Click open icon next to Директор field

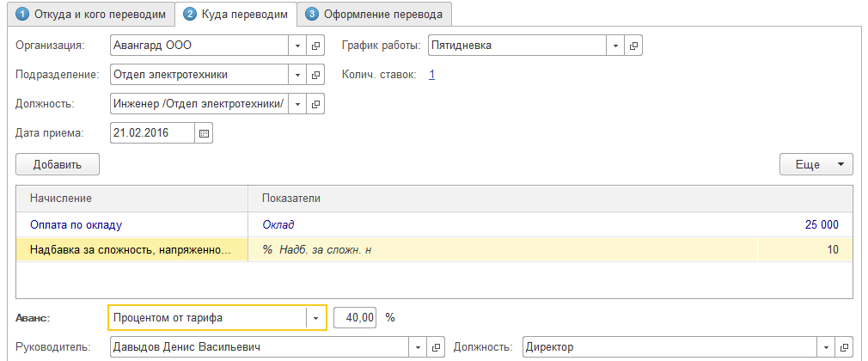[846, 347]
